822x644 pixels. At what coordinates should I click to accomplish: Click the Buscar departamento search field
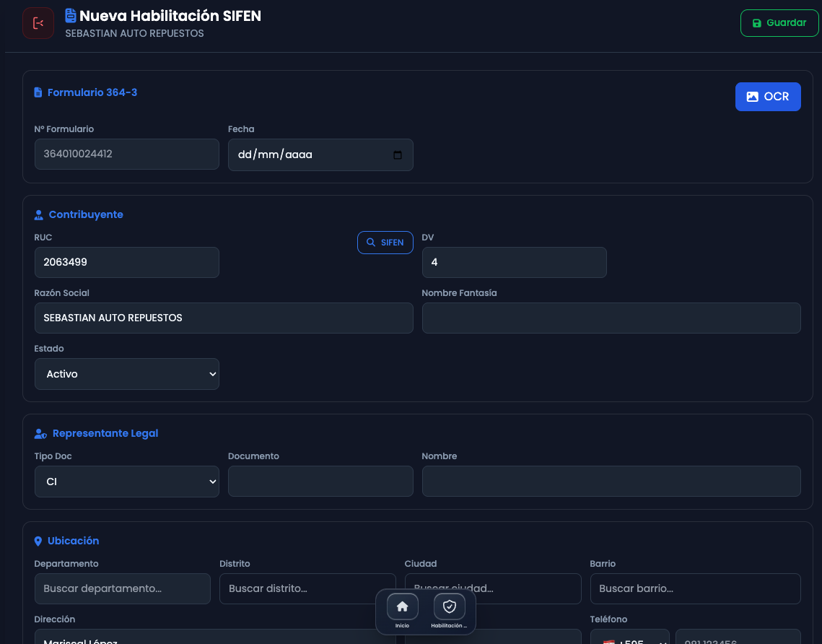click(x=123, y=589)
